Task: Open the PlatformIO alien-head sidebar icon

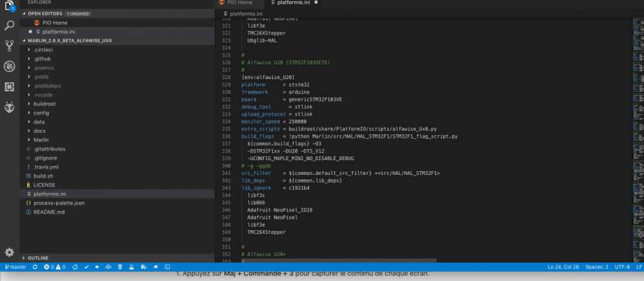Action: pyautogui.click(x=10, y=107)
